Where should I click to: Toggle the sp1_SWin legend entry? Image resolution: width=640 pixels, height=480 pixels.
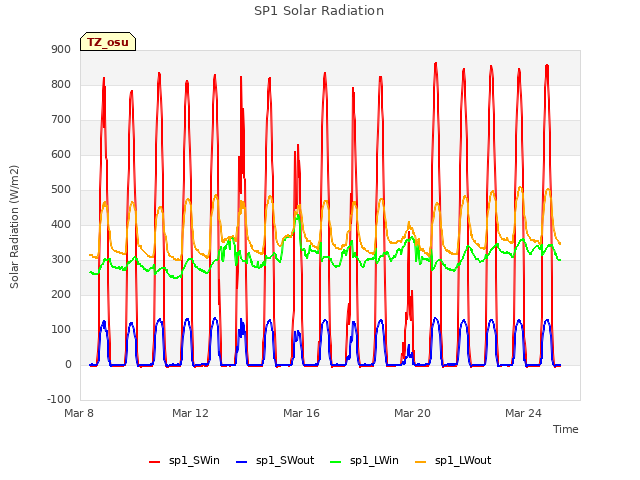tap(184, 461)
